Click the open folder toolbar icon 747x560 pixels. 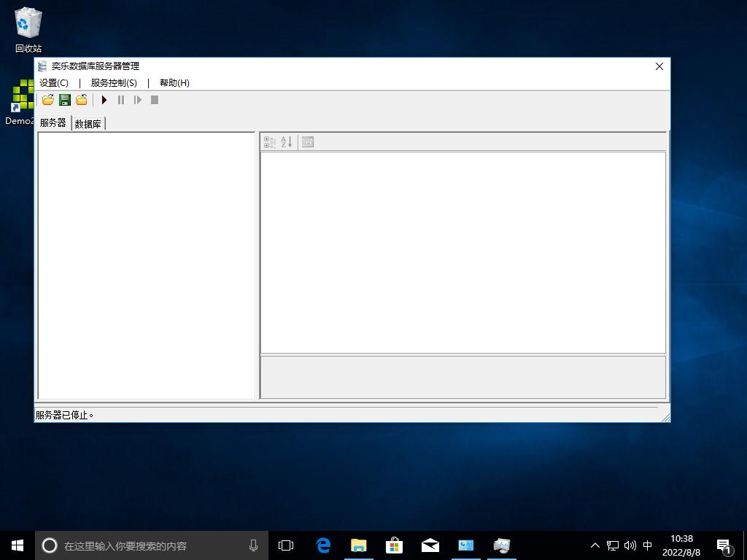[48, 100]
